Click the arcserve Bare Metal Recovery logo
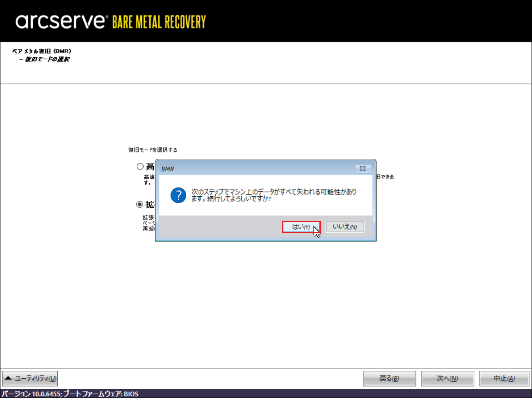The image size is (532, 398). click(110, 21)
